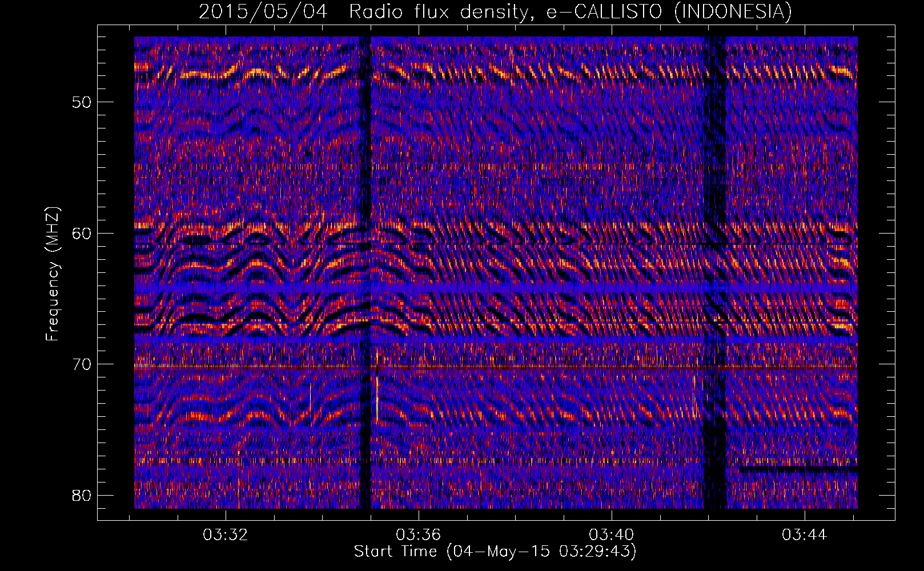Click the '03:32' time tick label
This screenshot has width=924, height=571.
[x=226, y=534]
